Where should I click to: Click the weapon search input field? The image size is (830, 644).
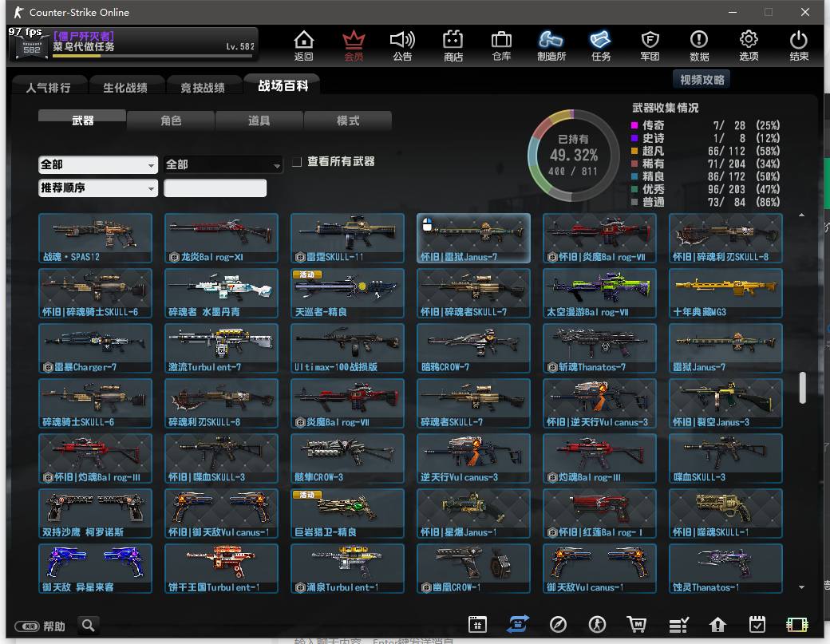pos(215,188)
